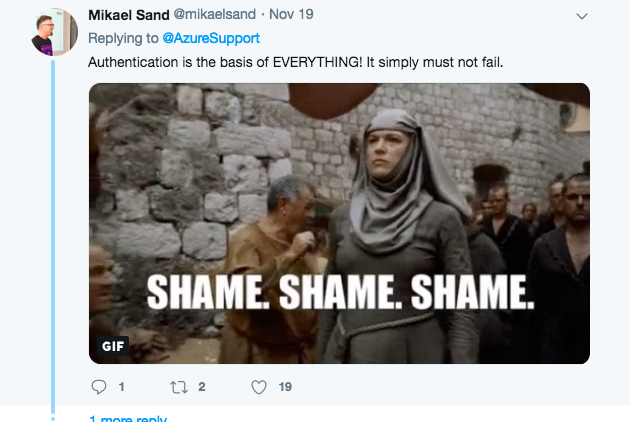Screen dimensions: 630x422
Task: Retweet Mikael Sand's tweet
Action: coord(178,387)
